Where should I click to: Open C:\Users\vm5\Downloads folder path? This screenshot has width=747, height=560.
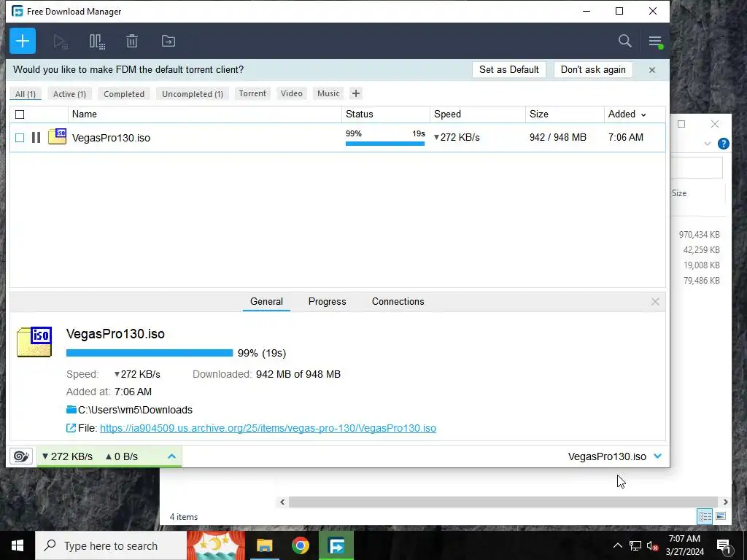coord(135,410)
